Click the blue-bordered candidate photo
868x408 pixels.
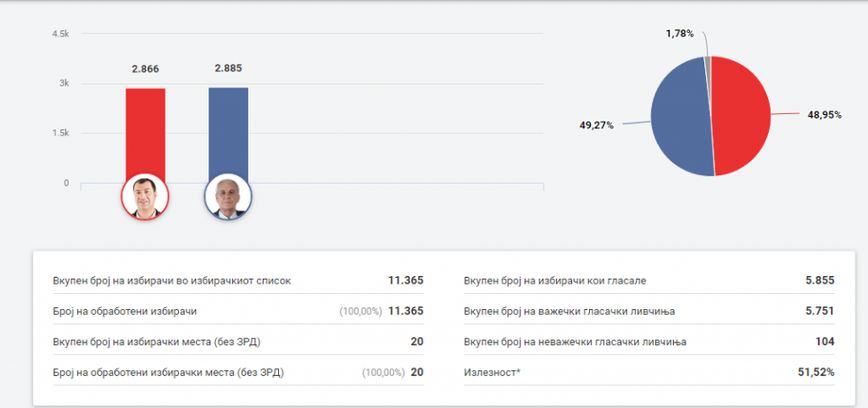click(x=229, y=196)
